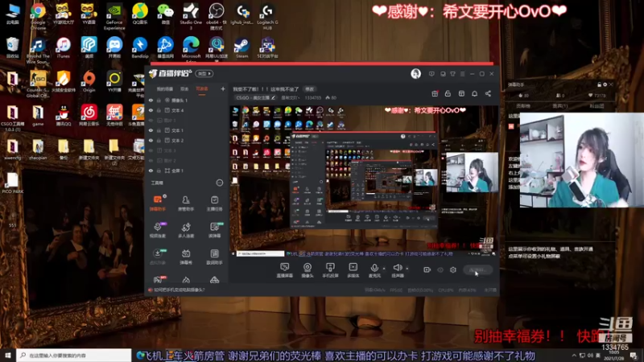Add a phone cast source (手机投屏)
This screenshot has height=362, width=644.
[x=330, y=270]
